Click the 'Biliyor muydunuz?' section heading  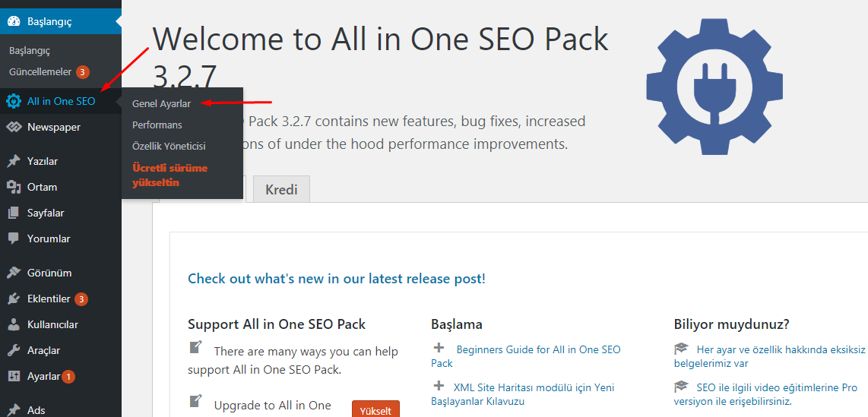tap(731, 324)
